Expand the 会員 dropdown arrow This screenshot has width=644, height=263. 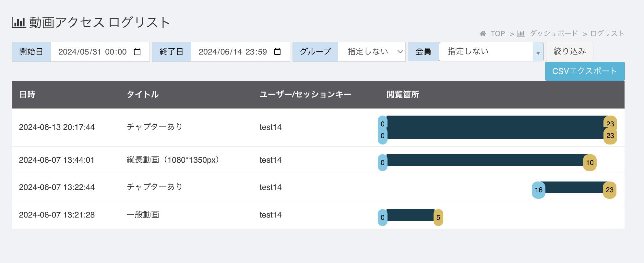click(x=538, y=52)
